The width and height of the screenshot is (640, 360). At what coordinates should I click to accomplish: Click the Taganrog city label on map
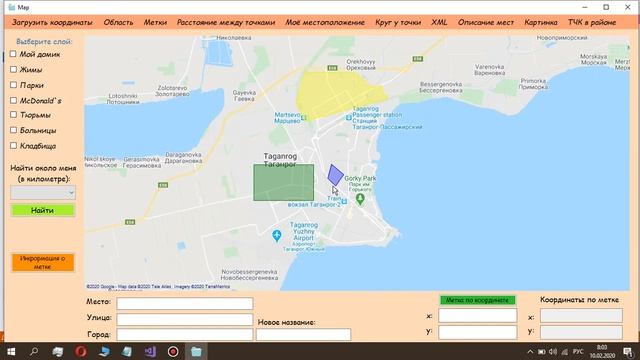pos(280,160)
